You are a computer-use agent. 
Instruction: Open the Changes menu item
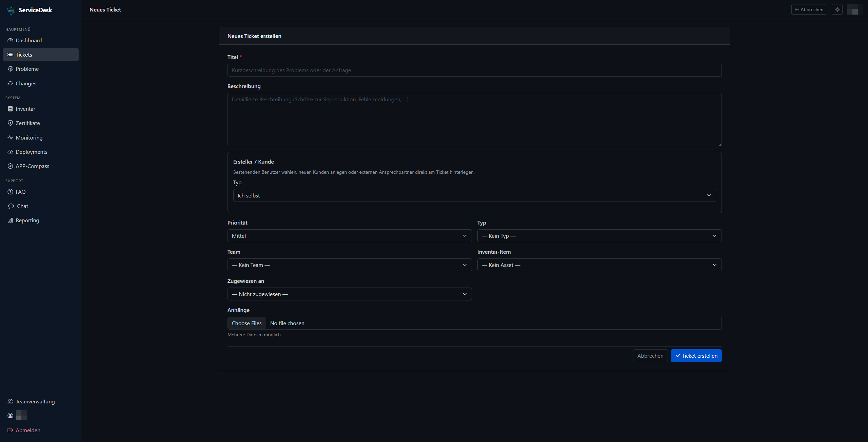pyautogui.click(x=41, y=83)
